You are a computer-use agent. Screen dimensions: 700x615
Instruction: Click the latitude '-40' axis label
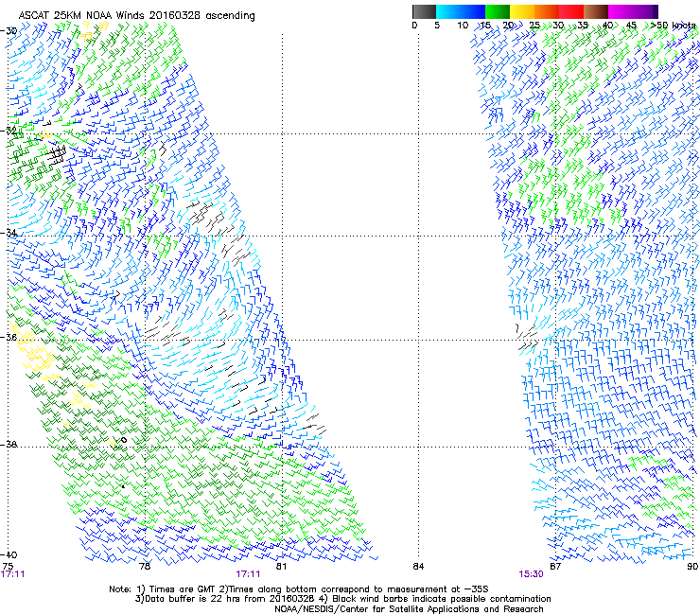pyautogui.click(x=9, y=554)
